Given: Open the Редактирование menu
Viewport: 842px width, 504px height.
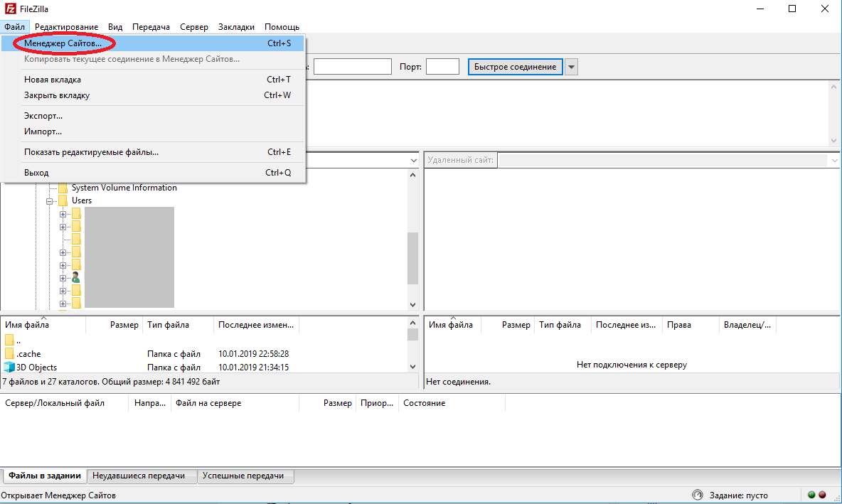Looking at the screenshot, I should tap(67, 27).
